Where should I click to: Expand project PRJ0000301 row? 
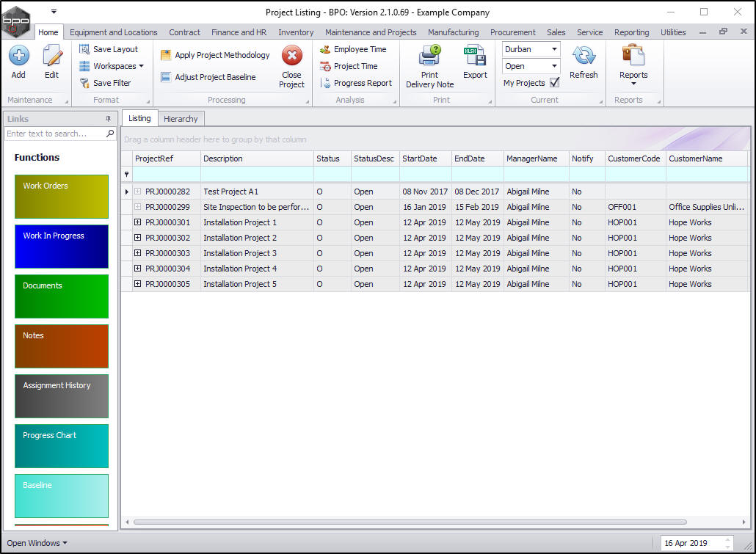point(138,222)
